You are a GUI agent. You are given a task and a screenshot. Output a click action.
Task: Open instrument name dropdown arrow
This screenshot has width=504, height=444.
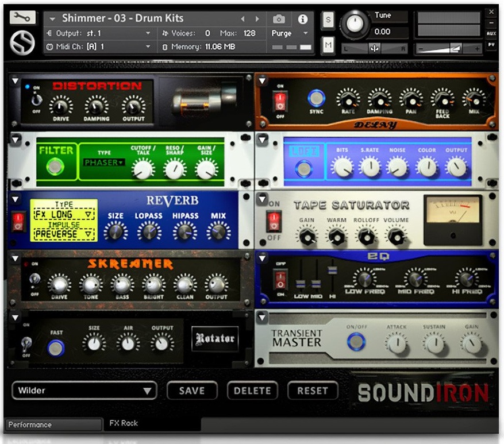[x=52, y=20]
